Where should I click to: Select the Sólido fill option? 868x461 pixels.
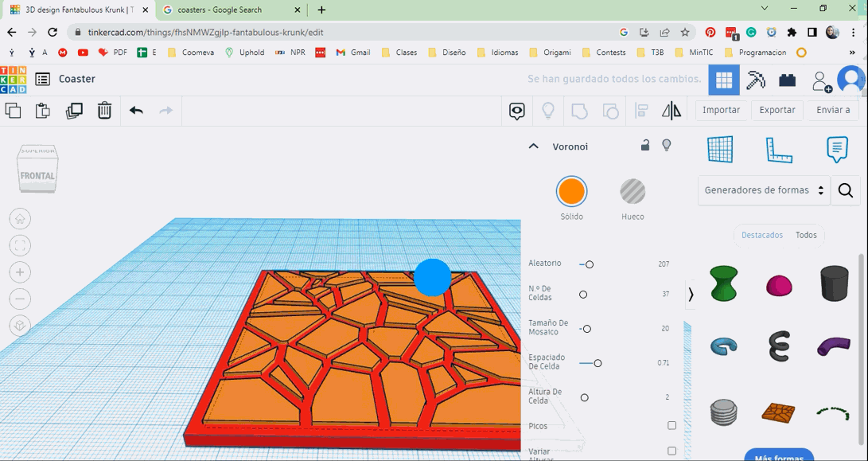tap(571, 191)
